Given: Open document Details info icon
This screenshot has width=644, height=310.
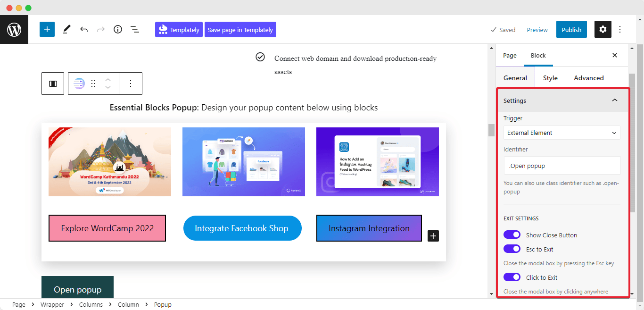Looking at the screenshot, I should 118,29.
